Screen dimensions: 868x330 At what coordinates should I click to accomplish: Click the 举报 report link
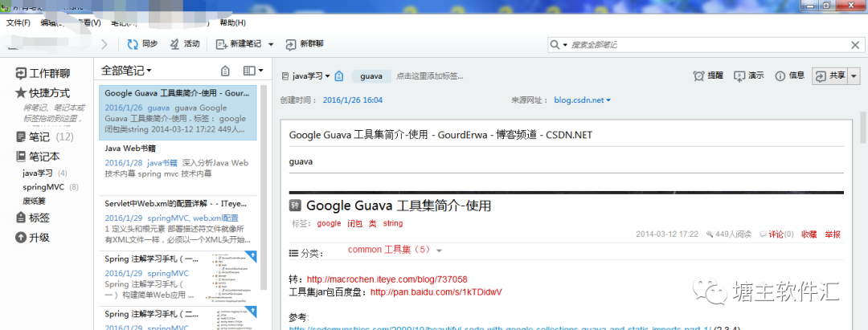833,234
